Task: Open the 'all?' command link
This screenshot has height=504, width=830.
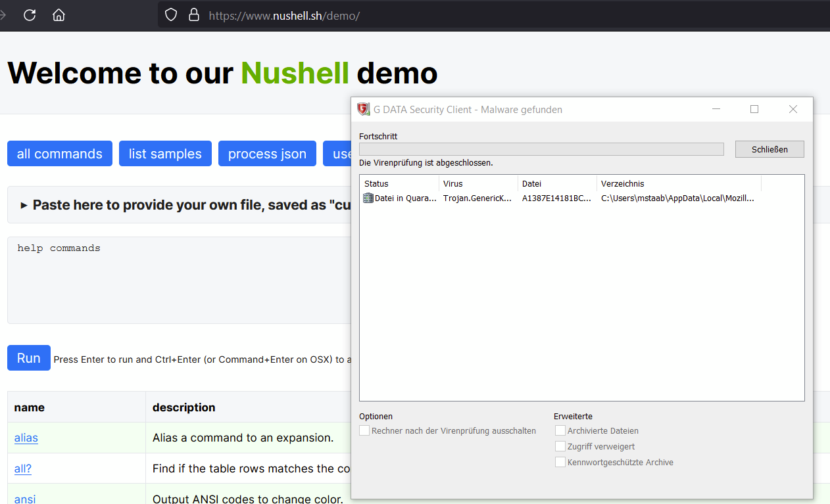Action: point(23,469)
